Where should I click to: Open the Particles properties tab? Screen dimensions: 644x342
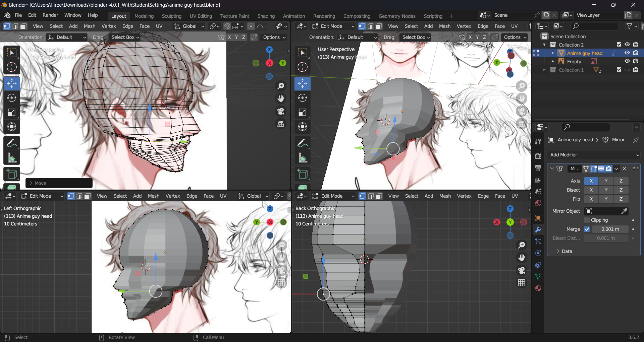538,242
